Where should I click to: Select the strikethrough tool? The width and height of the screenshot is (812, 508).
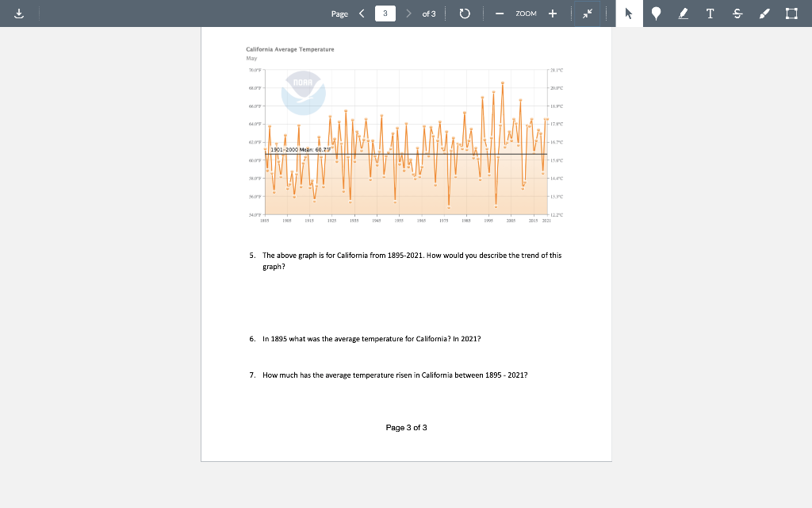pos(737,13)
